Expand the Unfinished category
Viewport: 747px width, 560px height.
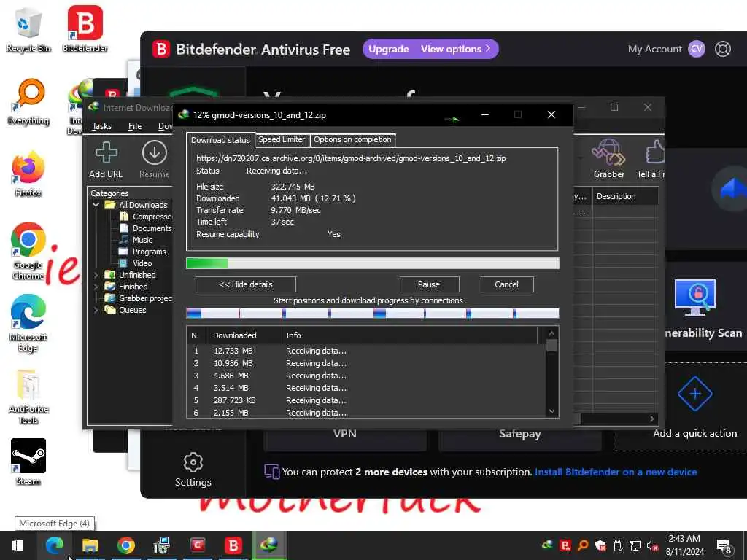96,275
